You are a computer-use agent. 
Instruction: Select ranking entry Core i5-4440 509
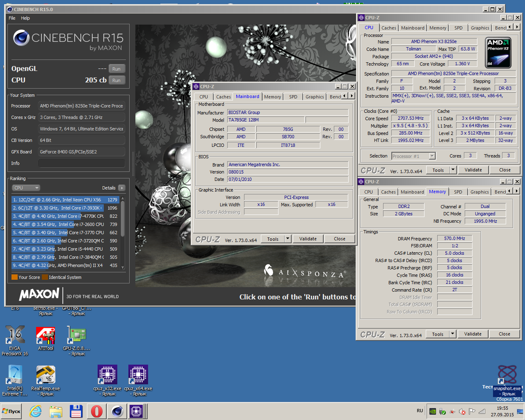click(65, 249)
